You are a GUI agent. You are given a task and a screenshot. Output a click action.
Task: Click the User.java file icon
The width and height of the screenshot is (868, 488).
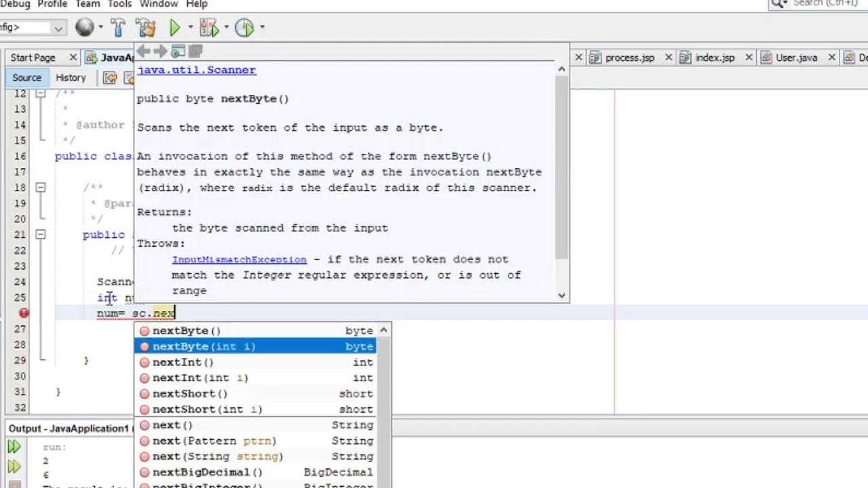pyautogui.click(x=766, y=58)
